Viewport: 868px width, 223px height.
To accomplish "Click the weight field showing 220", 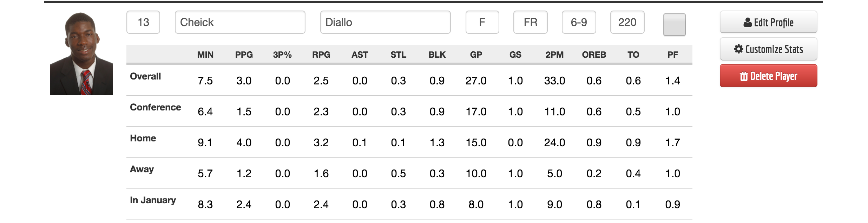I will 627,22.
